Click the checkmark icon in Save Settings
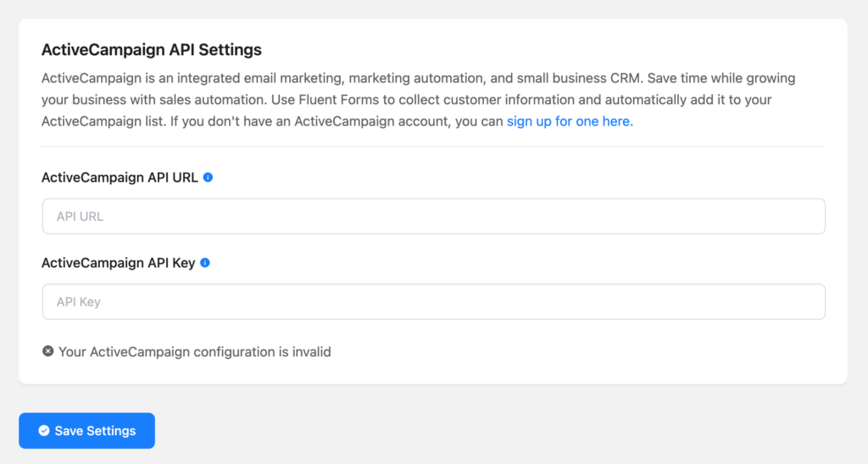 point(44,431)
